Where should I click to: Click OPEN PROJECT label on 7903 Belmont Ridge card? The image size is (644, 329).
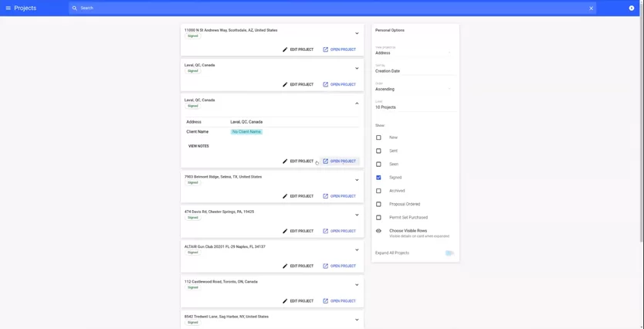[343, 196]
